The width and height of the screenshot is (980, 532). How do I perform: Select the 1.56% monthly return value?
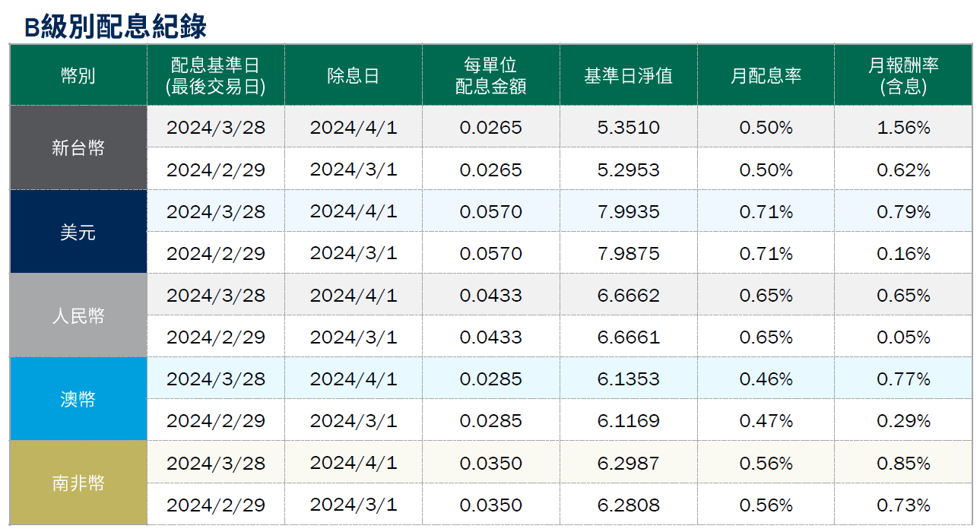903,128
